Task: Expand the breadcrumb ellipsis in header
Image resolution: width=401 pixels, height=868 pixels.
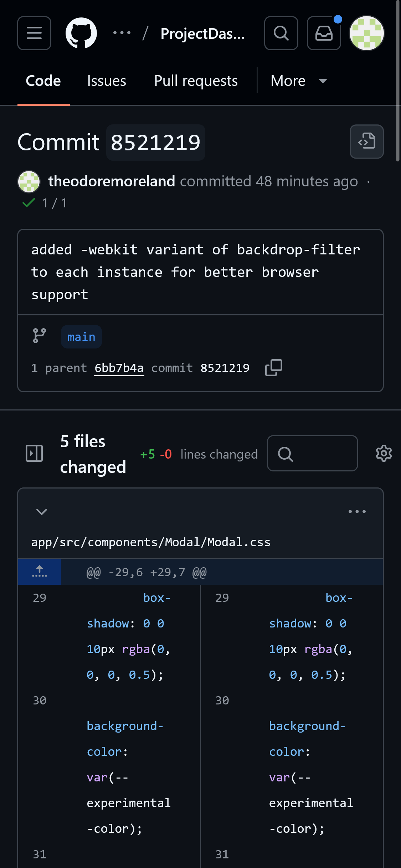Action: (x=122, y=33)
